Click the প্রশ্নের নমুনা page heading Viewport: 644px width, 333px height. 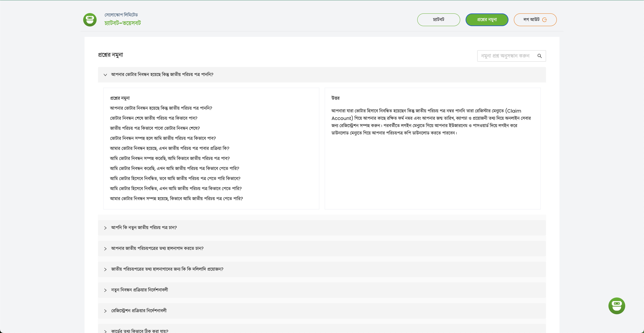(x=110, y=55)
